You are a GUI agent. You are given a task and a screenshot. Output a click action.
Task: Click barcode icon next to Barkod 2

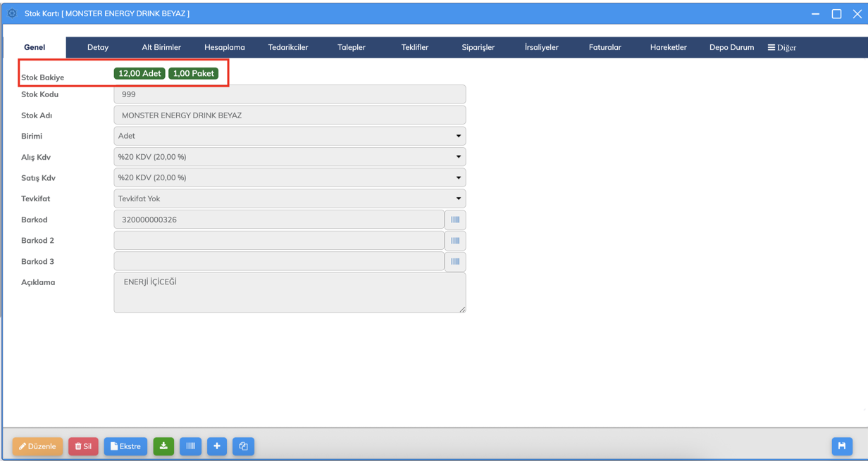click(x=455, y=241)
